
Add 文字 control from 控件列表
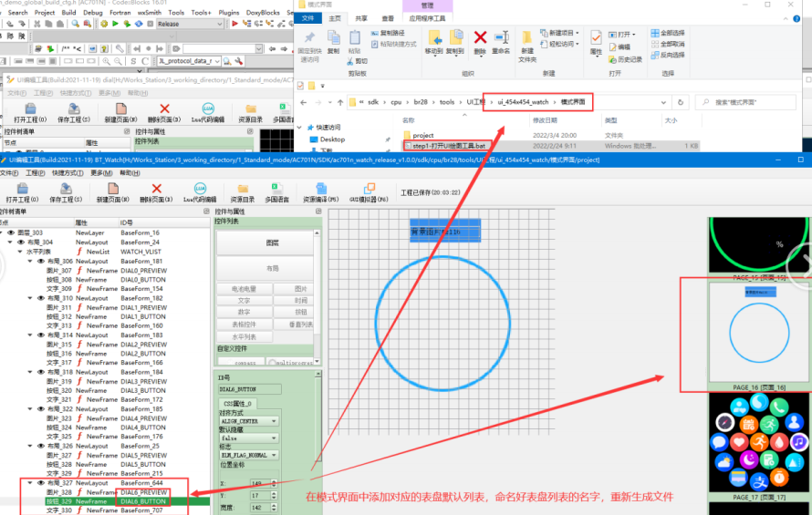click(244, 301)
